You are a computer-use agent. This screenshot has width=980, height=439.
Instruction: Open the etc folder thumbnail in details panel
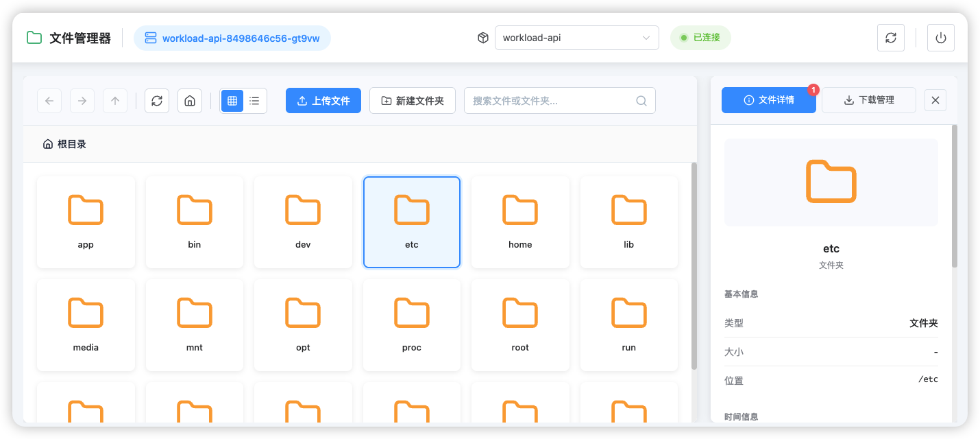point(831,182)
